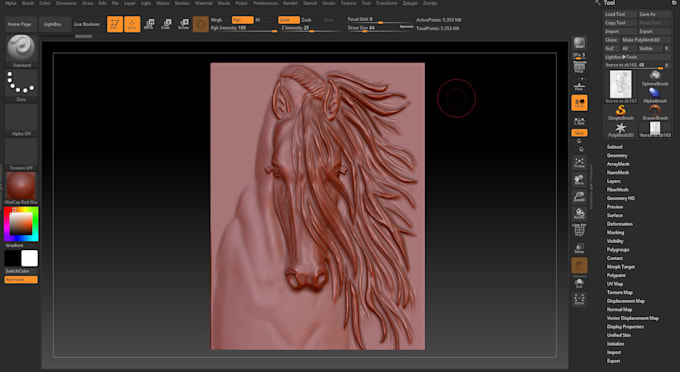Click the Xpose icon
This screenshot has width=680, height=372.
[579, 299]
